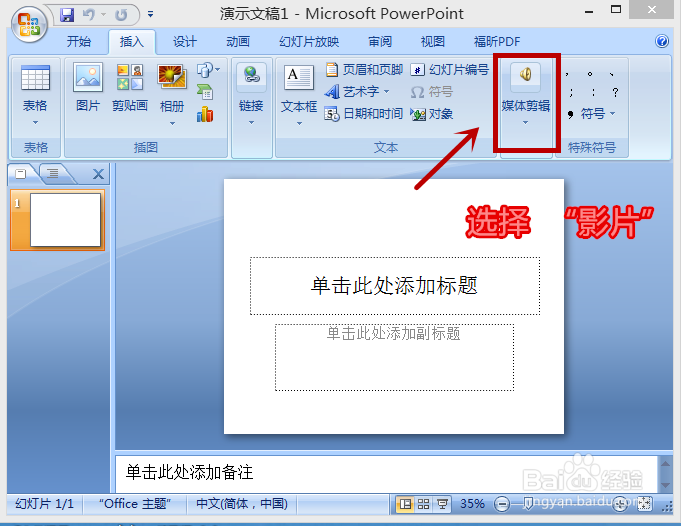The image size is (681, 526).
Task: Switch to Normal view in status bar
Action: coord(405,504)
